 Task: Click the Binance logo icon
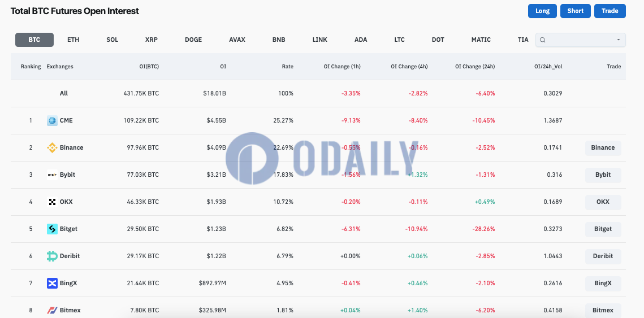tap(52, 148)
